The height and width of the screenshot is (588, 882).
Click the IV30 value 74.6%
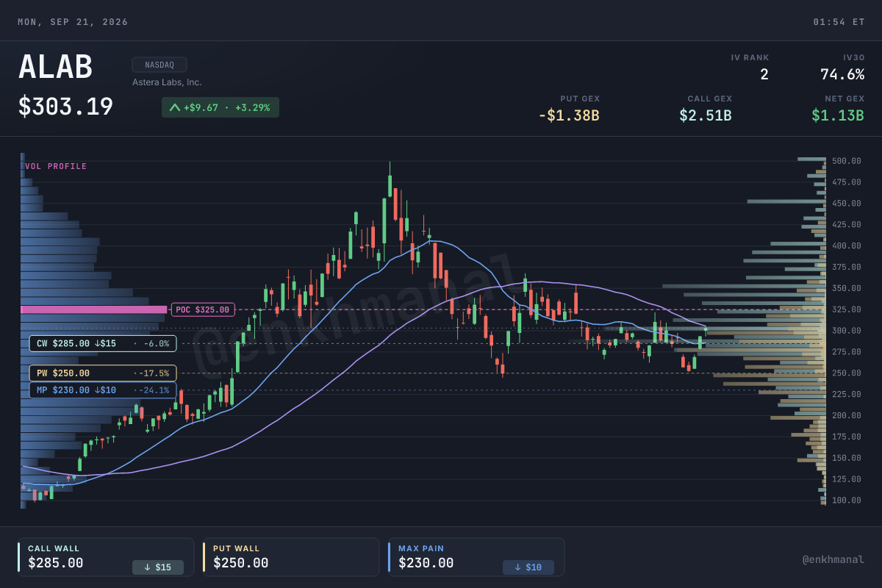pos(842,74)
